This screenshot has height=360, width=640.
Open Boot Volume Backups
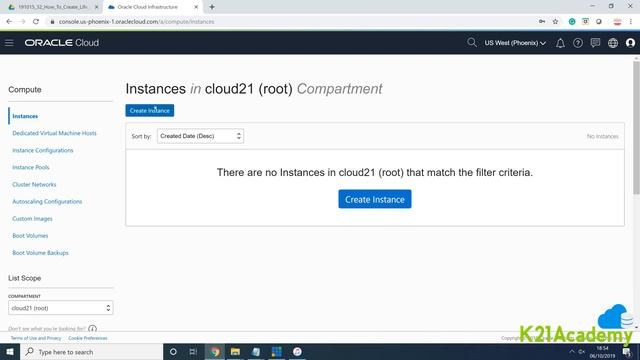(40, 253)
